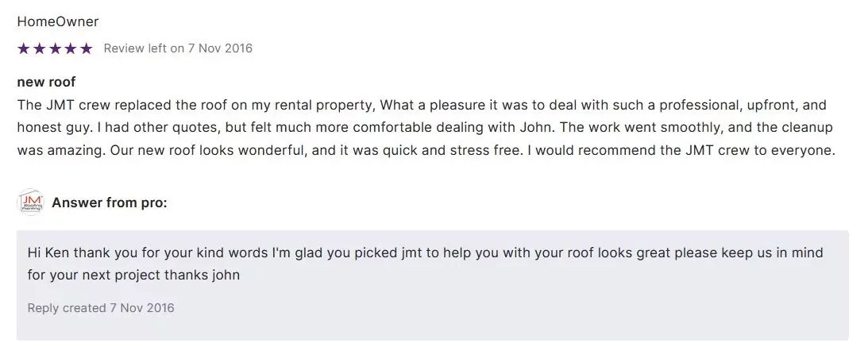Click the first purple rating star
The image size is (868, 351).
coord(23,48)
